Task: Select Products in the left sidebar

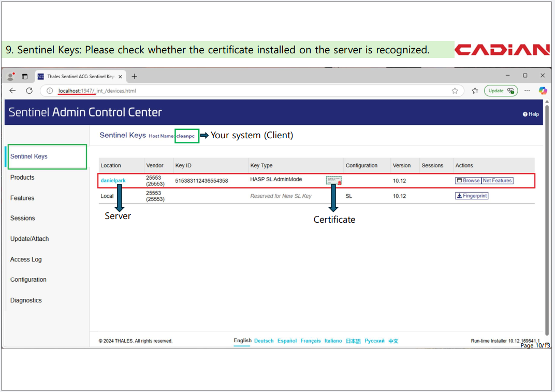Action: pyautogui.click(x=22, y=178)
